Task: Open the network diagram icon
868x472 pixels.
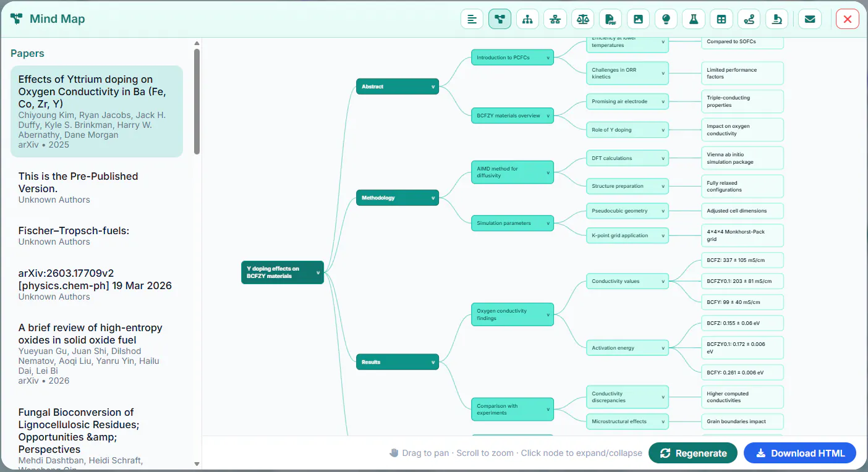Action: click(555, 19)
